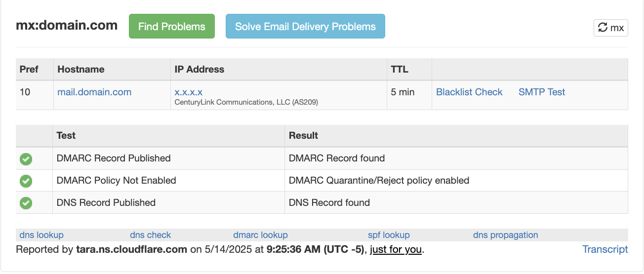The height and width of the screenshot is (274, 644).
Task: Open dns propagation tool
Action: tap(506, 235)
